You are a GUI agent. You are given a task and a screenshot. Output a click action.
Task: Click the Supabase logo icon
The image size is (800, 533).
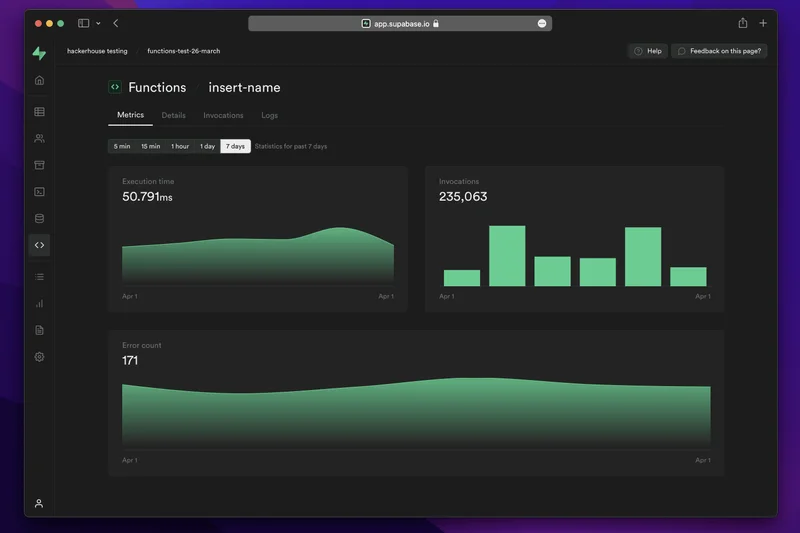click(39, 53)
